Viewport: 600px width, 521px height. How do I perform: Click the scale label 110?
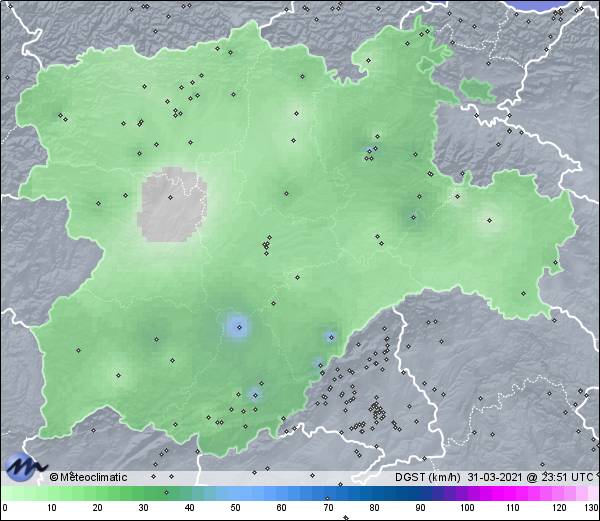(x=513, y=508)
